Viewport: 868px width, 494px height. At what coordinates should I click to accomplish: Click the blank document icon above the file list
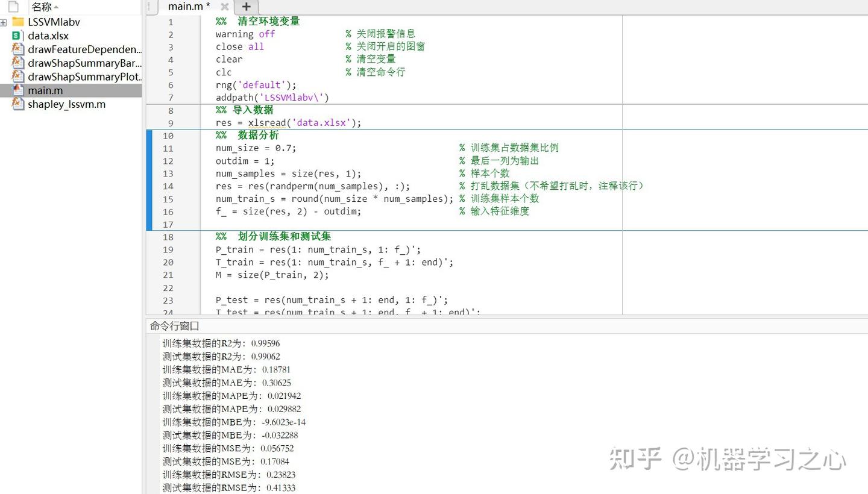13,7
